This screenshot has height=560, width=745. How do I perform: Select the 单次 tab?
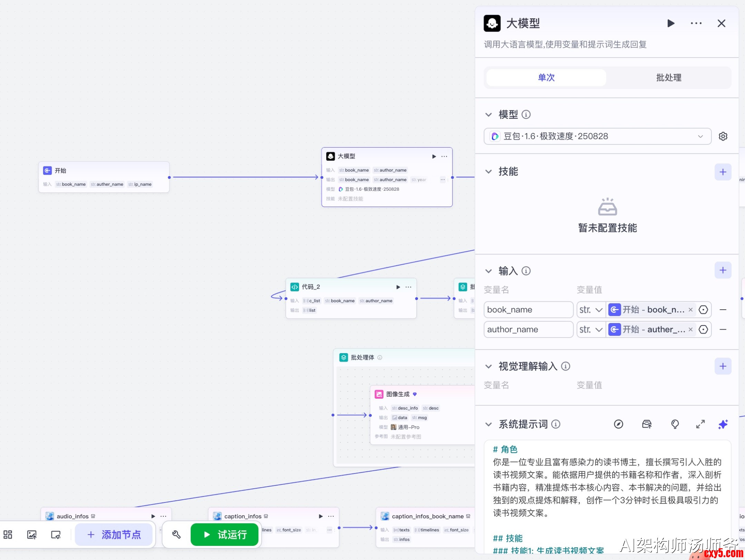coord(546,78)
